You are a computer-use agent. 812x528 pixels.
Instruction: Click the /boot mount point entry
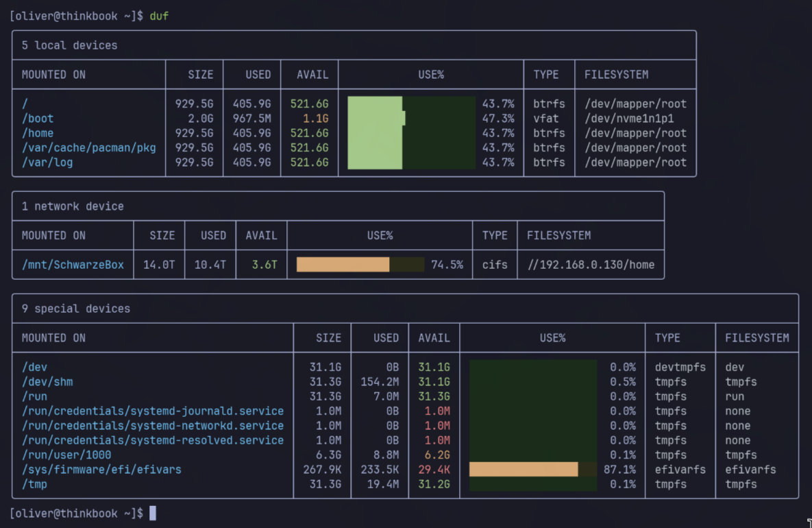pos(38,119)
